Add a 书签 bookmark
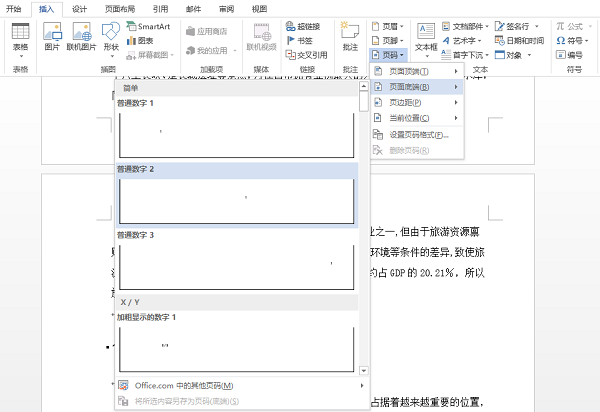This screenshot has height=412, width=600. [x=300, y=41]
